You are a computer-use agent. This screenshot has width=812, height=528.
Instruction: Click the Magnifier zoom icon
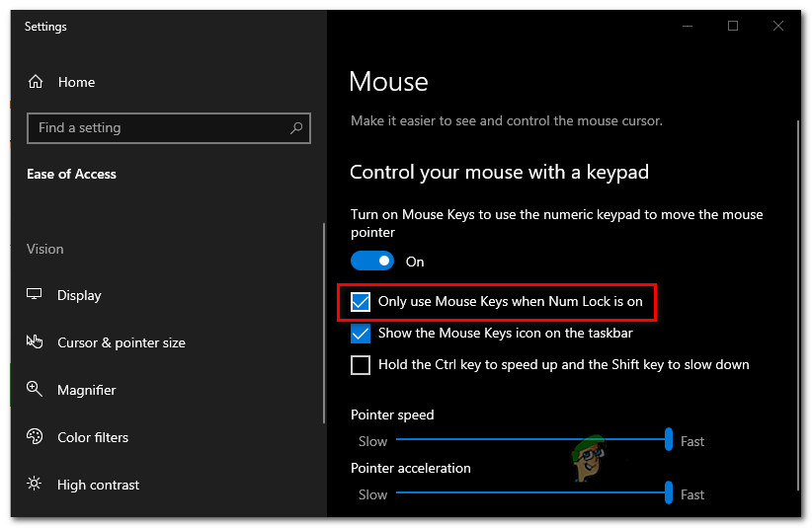pos(35,390)
